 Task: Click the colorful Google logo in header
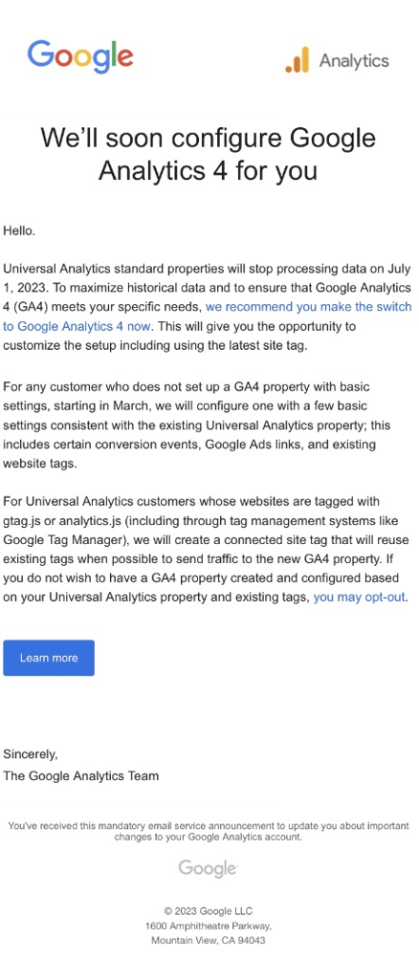point(80,56)
